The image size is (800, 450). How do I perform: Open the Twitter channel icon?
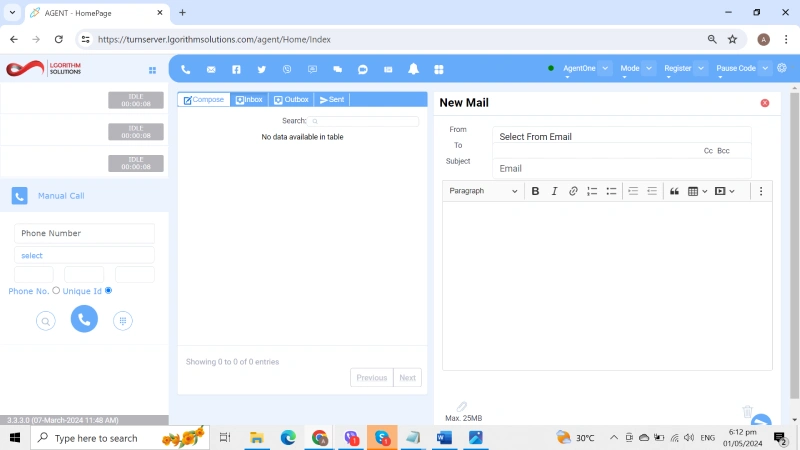(x=261, y=69)
